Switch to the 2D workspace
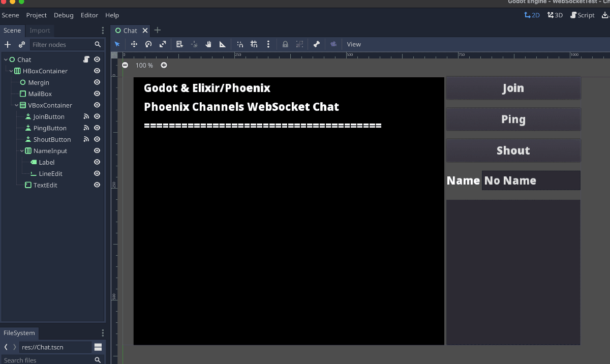610x364 pixels. tap(532, 15)
